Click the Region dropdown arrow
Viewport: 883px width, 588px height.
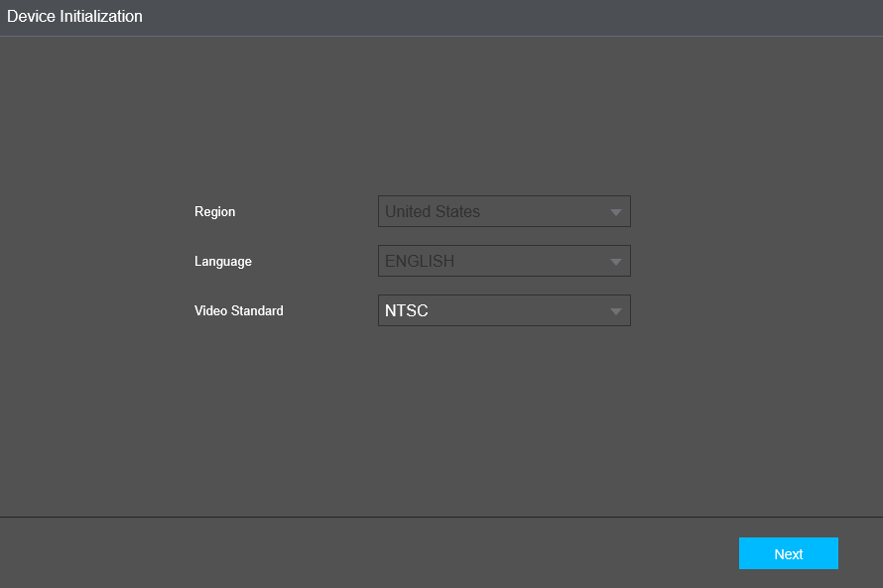617,211
